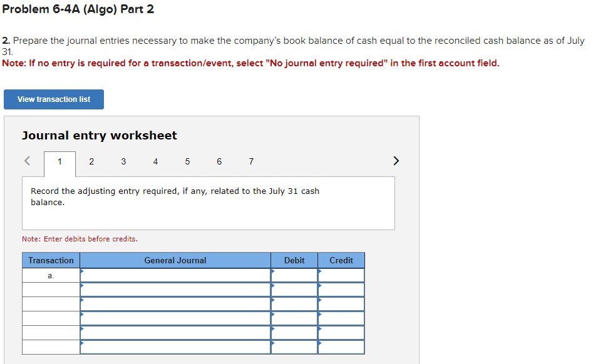This screenshot has height=364, width=598.
Task: Switch to journal entry tab 7
Action: pos(250,161)
